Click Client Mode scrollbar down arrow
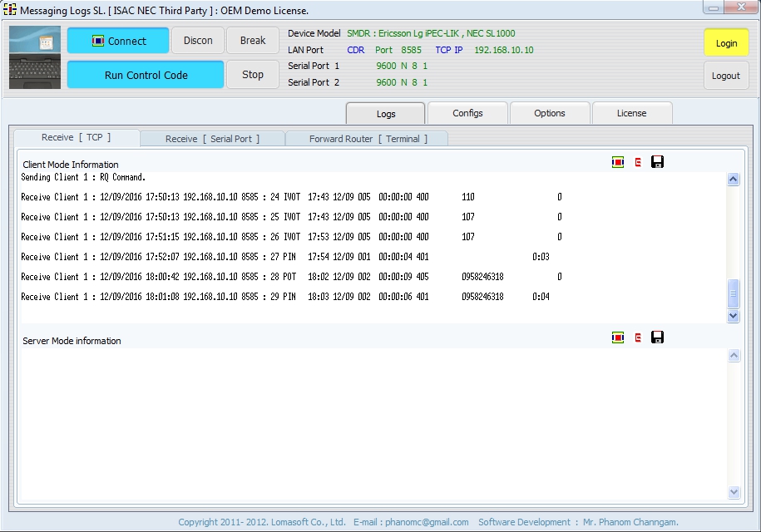This screenshot has width=761, height=532. pyautogui.click(x=734, y=316)
